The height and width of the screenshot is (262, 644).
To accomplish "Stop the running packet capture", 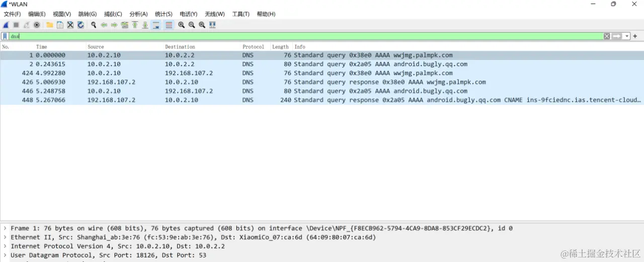I will [x=16, y=25].
